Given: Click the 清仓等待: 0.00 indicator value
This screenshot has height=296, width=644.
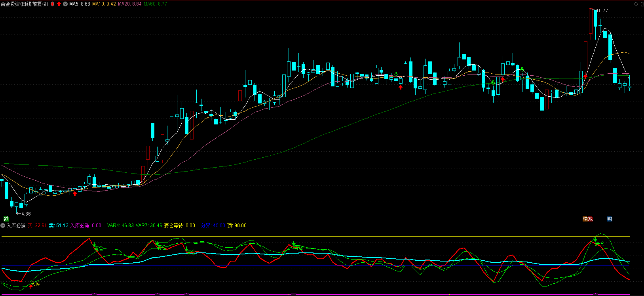Looking at the screenshot, I should click(180, 225).
